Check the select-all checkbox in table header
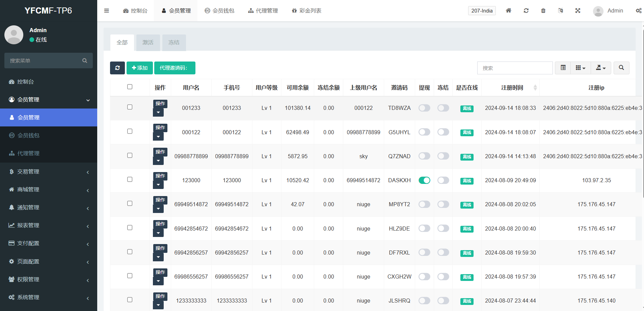This screenshot has width=644, height=311. (x=130, y=87)
